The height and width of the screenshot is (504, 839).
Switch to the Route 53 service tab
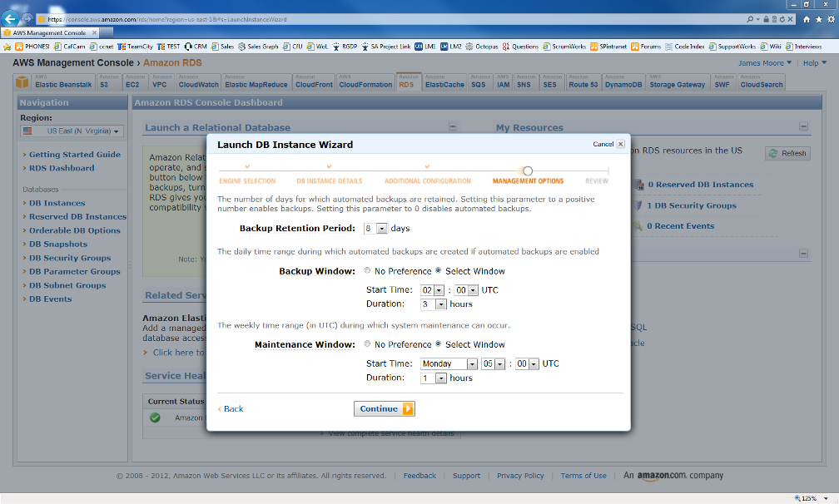(x=583, y=82)
